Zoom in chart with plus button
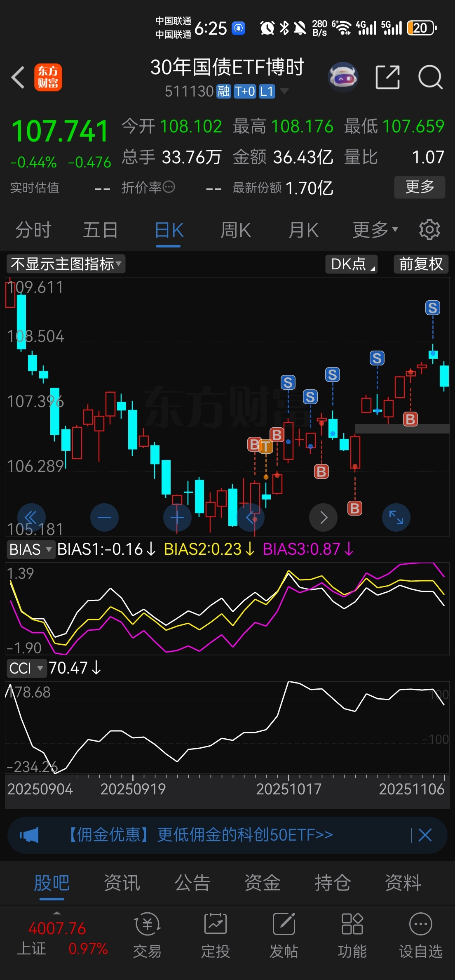This screenshot has width=455, height=980. coord(177,517)
